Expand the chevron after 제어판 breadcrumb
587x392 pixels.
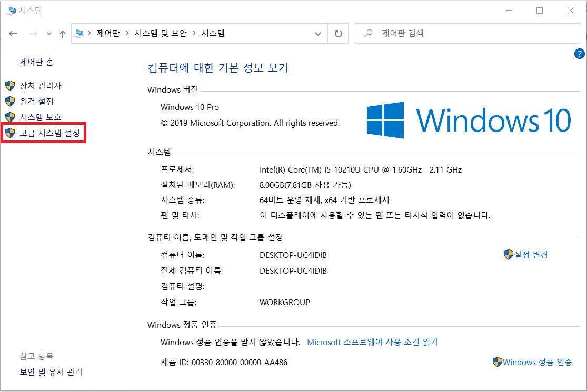pyautogui.click(x=127, y=33)
